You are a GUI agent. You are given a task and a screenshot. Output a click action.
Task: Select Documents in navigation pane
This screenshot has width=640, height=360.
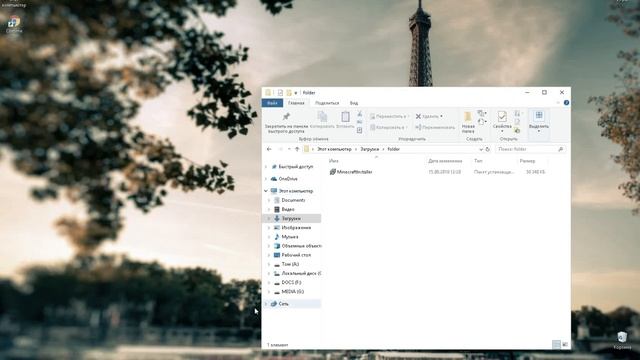coord(293,200)
